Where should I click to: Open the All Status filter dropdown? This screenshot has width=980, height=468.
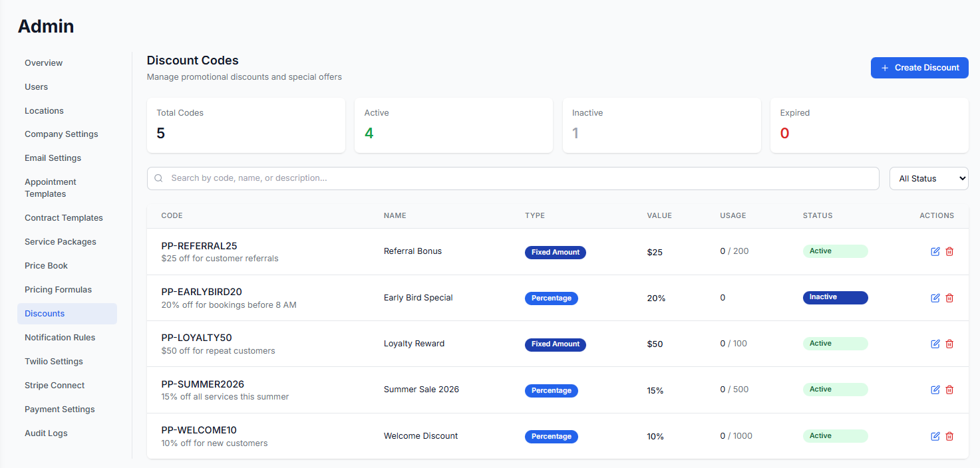pos(928,178)
